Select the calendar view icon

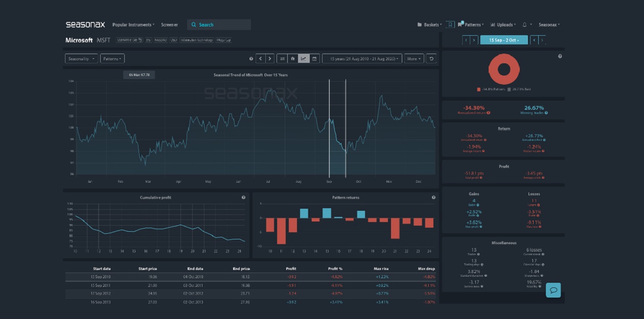(x=314, y=59)
